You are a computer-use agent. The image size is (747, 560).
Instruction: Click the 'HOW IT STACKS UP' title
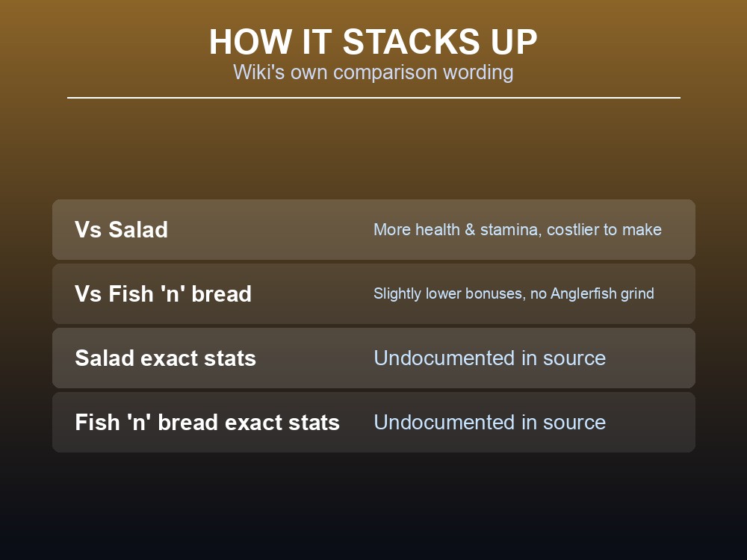[x=373, y=42]
